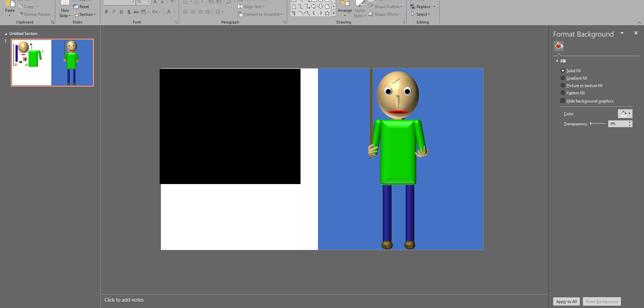Collapse the Untitled Section
The width and height of the screenshot is (644, 308).
click(6, 34)
